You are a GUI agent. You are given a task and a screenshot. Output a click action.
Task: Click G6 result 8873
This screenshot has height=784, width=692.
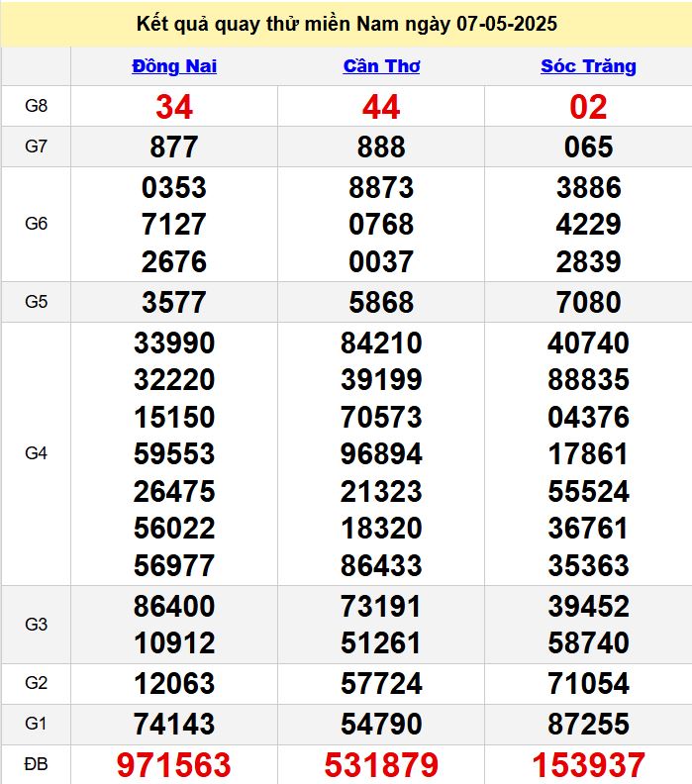[x=381, y=187]
